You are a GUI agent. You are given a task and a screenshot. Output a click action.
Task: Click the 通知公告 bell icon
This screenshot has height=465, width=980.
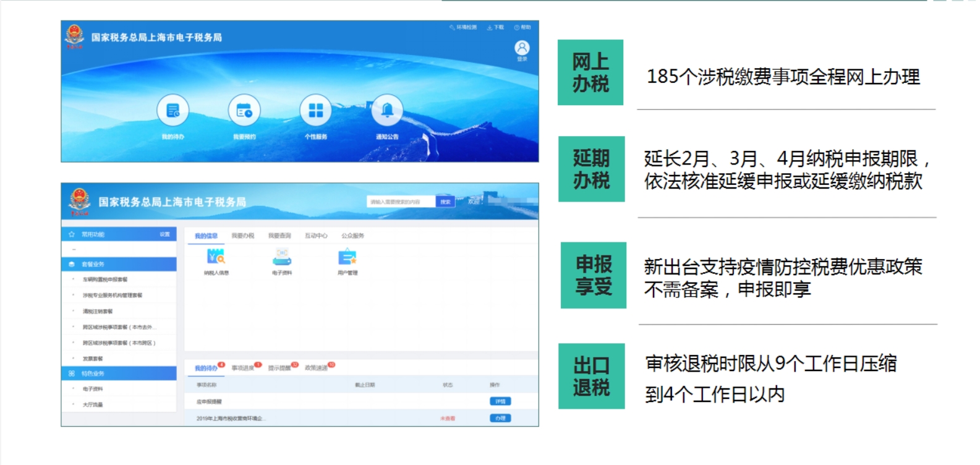coord(387,111)
